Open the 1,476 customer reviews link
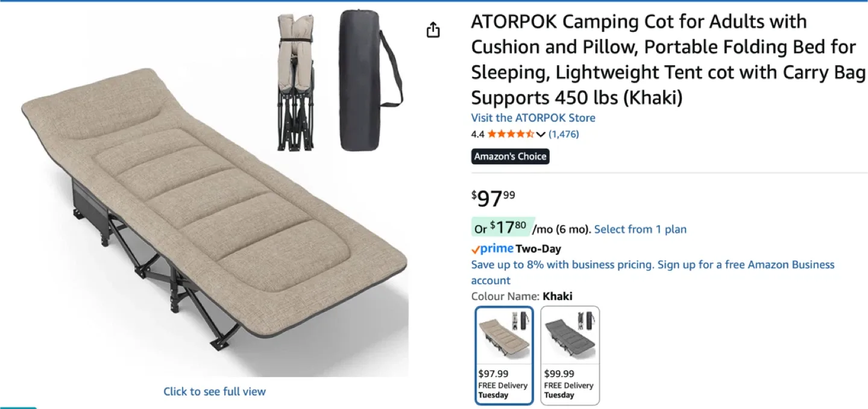Viewport: 868px width, 409px height. [x=564, y=134]
